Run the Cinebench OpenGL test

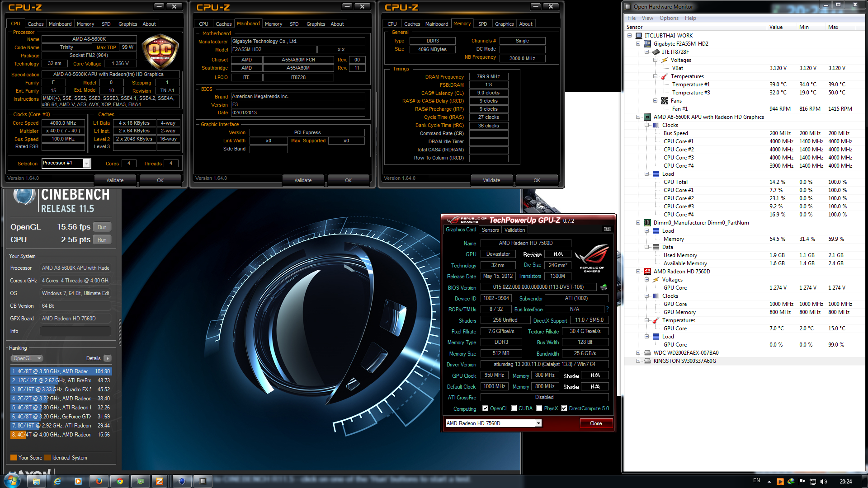(102, 227)
